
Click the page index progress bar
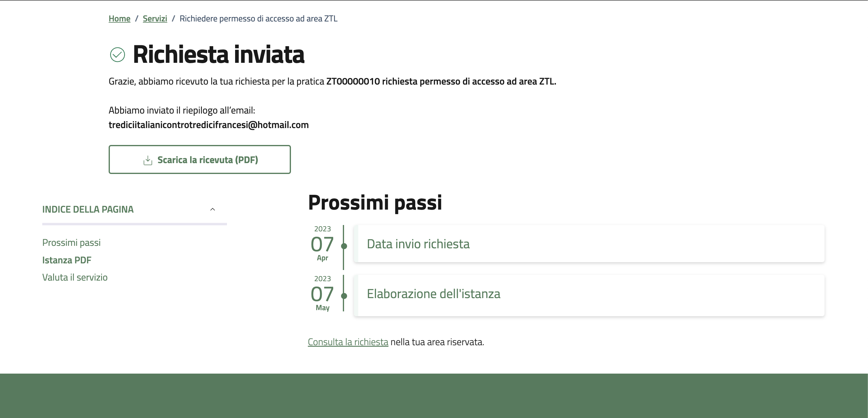(x=134, y=224)
